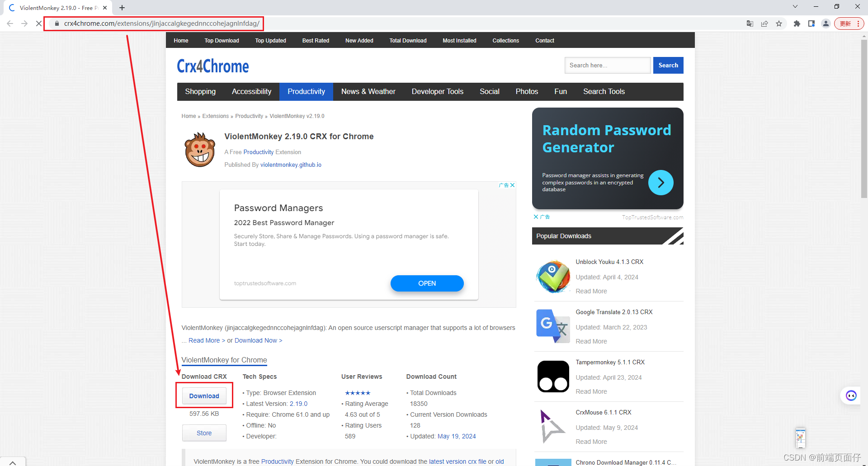Select the Social category tab
Image resolution: width=868 pixels, height=466 pixels.
pos(489,92)
